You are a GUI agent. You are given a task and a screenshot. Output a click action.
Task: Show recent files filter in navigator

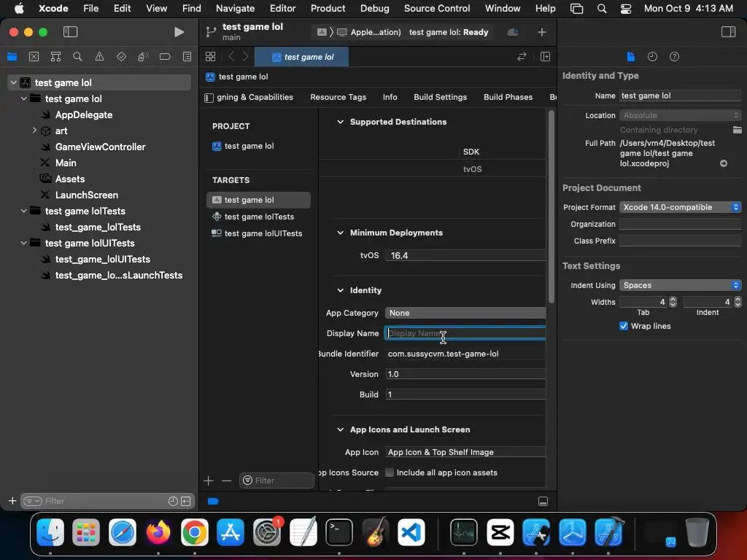(173, 501)
